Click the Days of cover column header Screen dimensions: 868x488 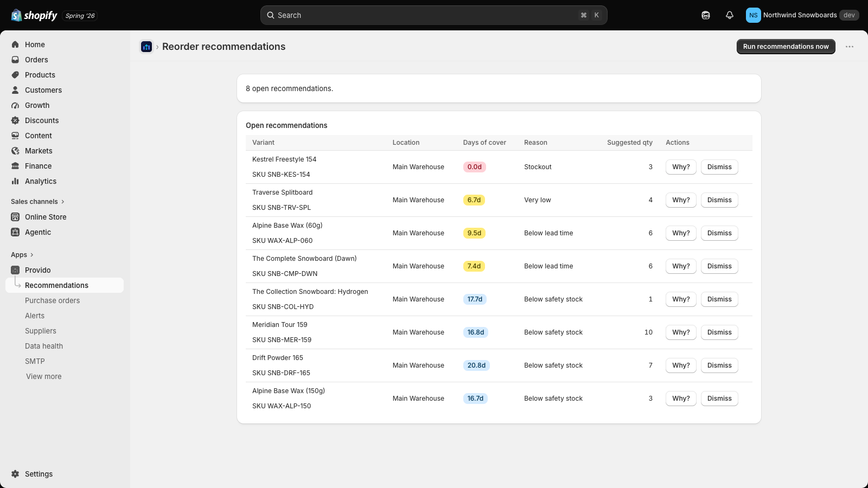point(484,143)
